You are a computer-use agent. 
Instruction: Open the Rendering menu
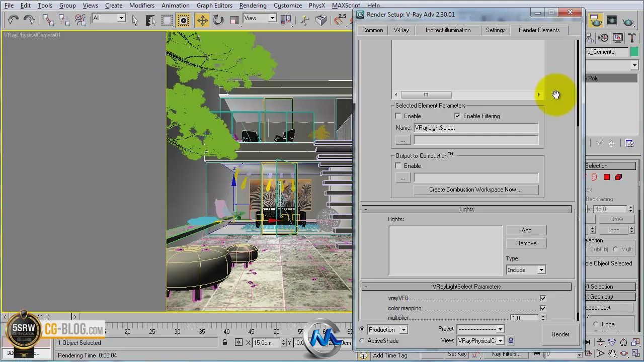click(253, 6)
